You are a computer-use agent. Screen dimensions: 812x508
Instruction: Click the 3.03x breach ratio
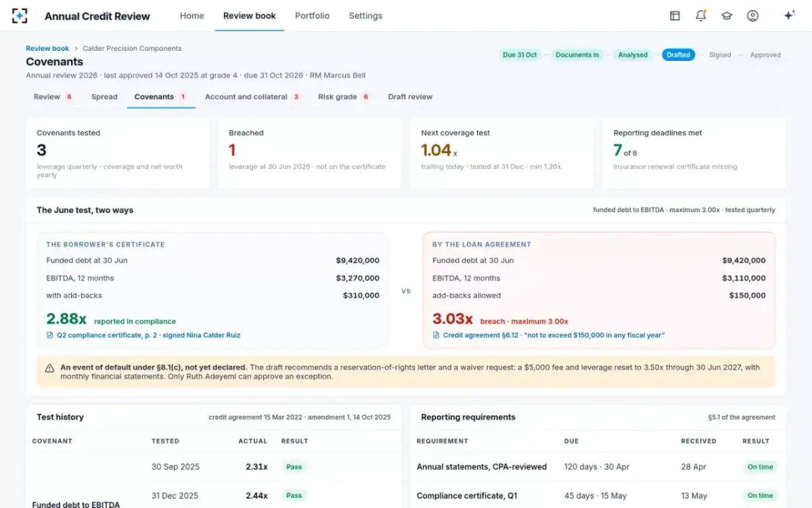(453, 319)
